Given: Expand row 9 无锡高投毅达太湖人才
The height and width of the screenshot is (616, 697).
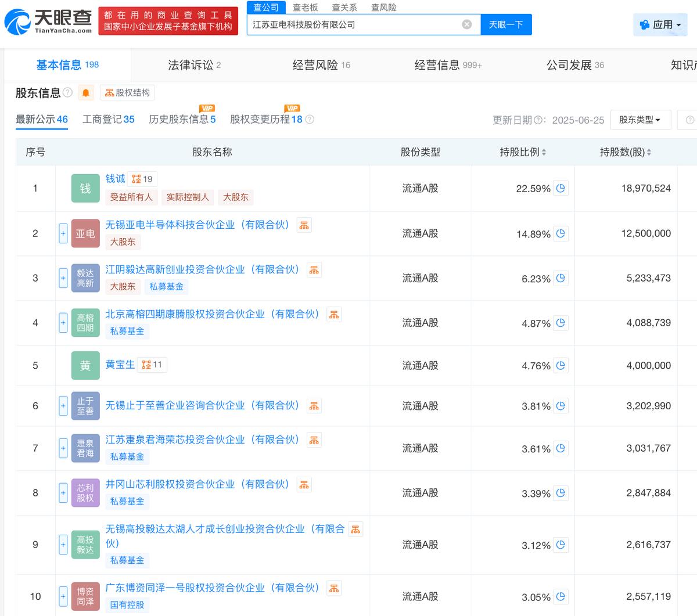Looking at the screenshot, I should (x=63, y=545).
